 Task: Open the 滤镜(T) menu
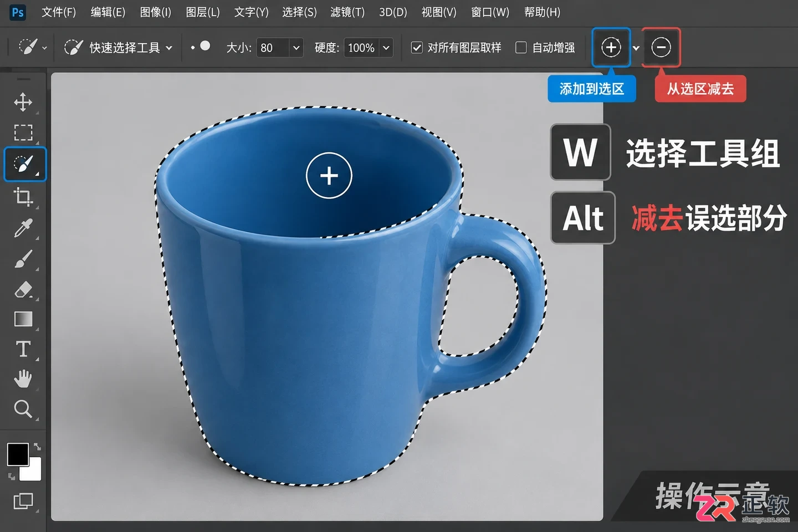tap(347, 12)
